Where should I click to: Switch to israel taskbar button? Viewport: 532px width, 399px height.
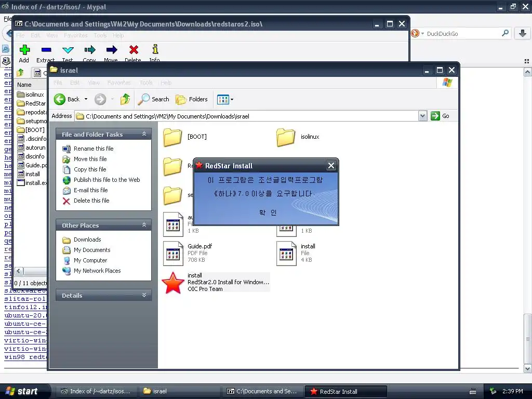pos(179,391)
